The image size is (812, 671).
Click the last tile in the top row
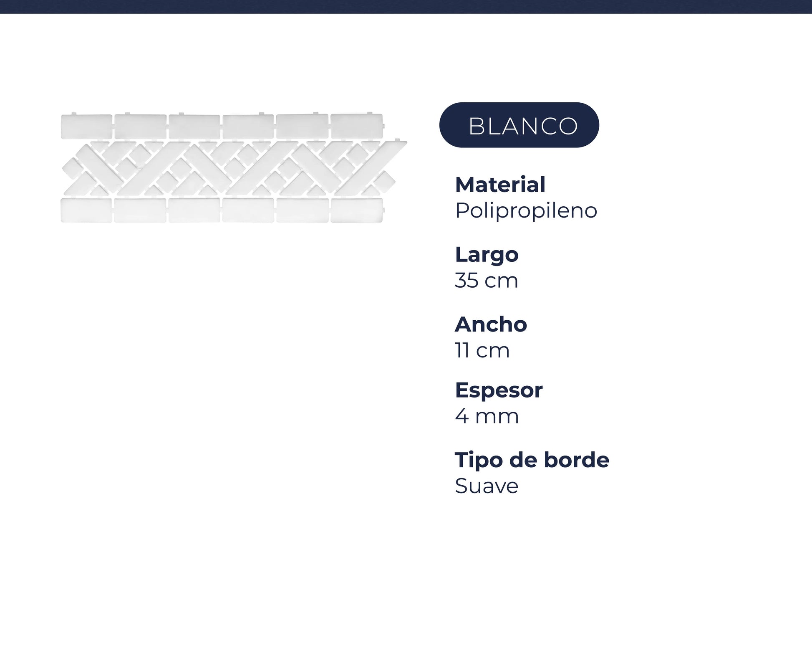point(357,126)
